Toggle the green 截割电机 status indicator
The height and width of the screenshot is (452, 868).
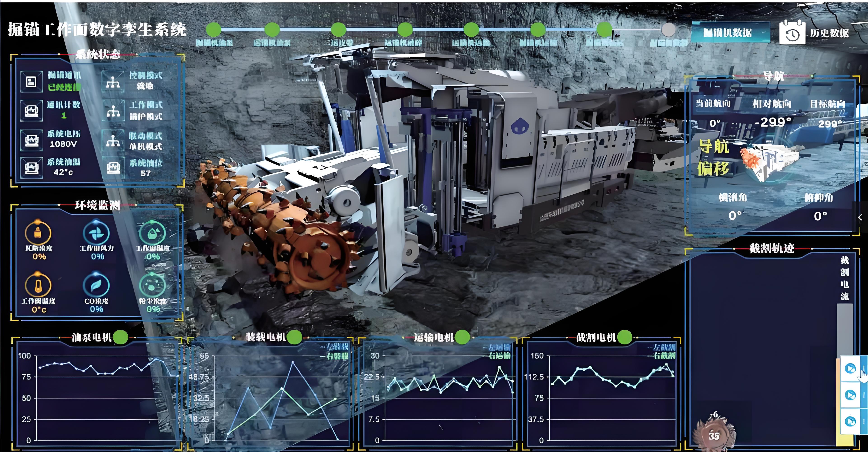(x=625, y=337)
